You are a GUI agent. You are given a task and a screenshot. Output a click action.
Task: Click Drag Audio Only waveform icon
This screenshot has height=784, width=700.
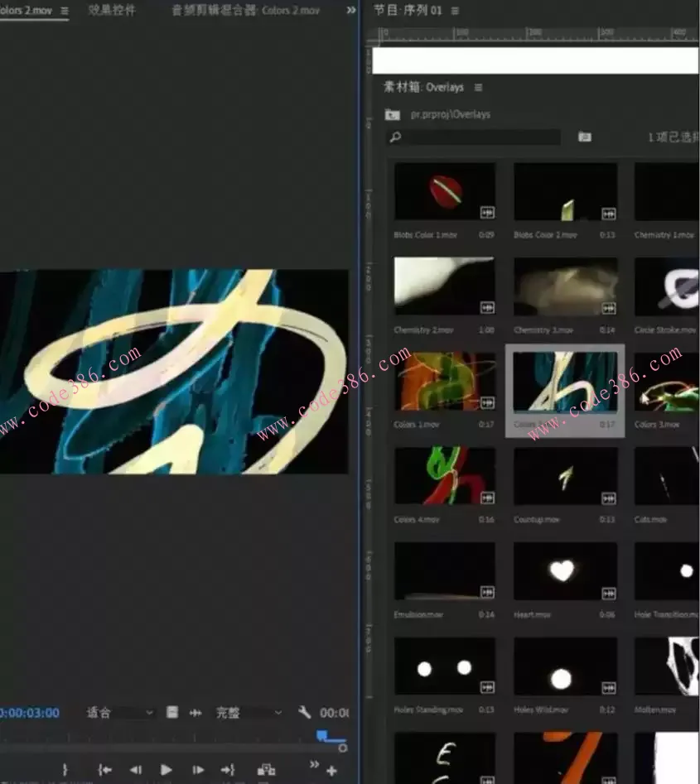click(196, 713)
